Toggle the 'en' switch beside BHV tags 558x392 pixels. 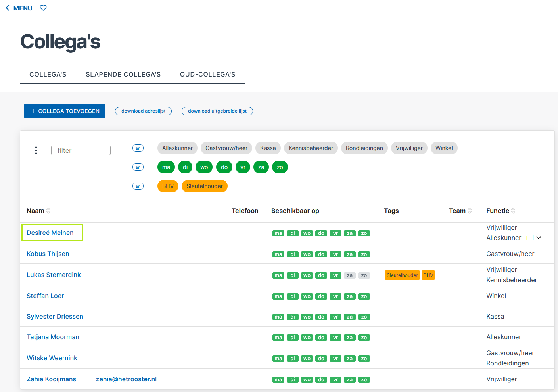coord(138,186)
